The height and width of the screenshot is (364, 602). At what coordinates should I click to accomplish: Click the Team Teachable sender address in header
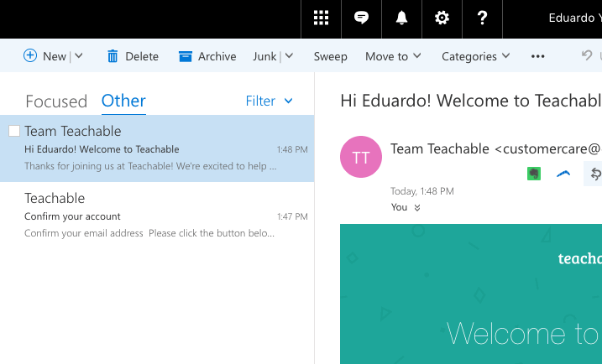495,148
